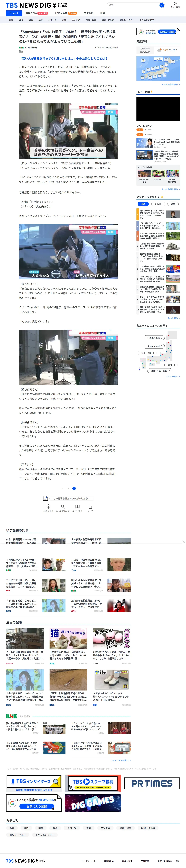Click the スポーツ category chip near footer

click(72, 828)
